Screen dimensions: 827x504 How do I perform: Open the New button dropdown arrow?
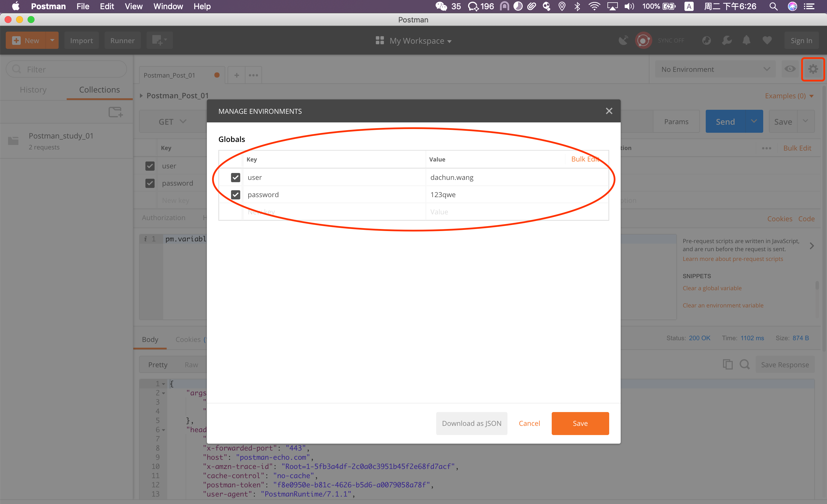tap(52, 40)
